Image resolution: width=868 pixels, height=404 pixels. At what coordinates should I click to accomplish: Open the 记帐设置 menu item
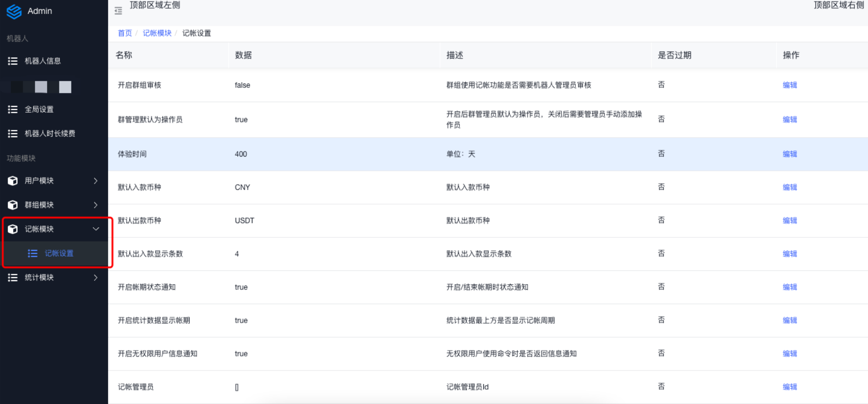coord(59,253)
